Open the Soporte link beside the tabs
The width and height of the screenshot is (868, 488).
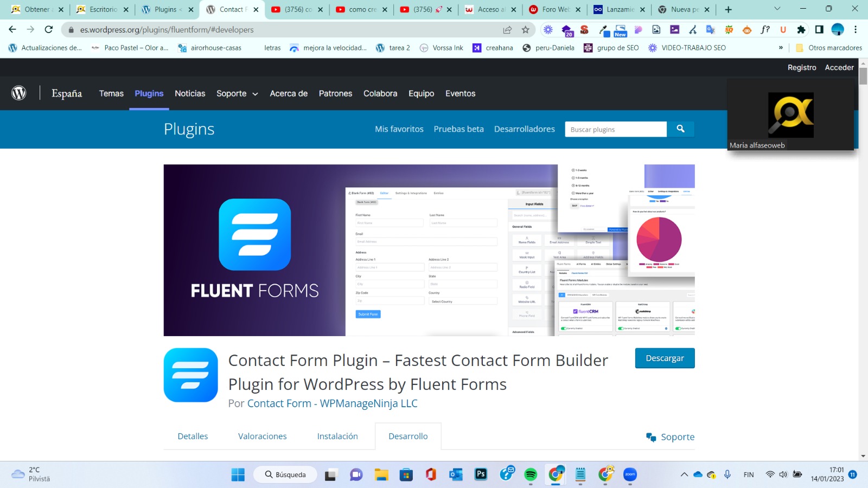(x=678, y=437)
